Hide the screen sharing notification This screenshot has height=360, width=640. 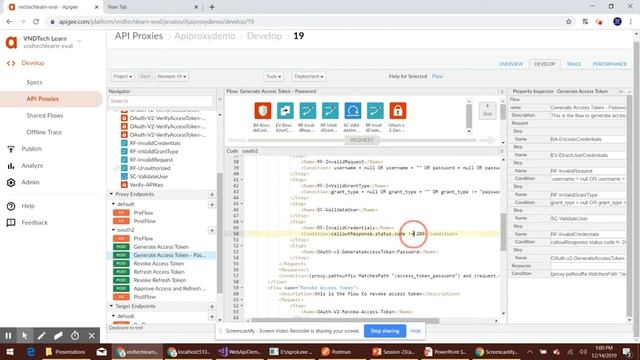click(x=415, y=331)
